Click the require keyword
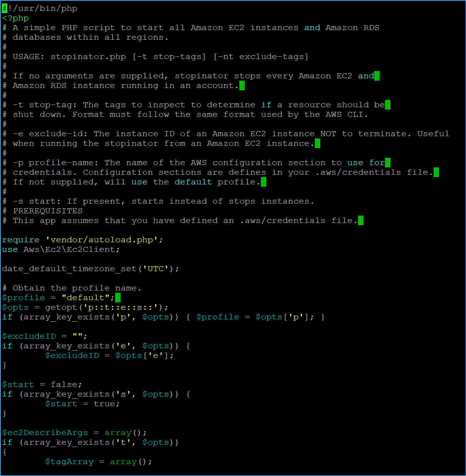 pos(20,240)
